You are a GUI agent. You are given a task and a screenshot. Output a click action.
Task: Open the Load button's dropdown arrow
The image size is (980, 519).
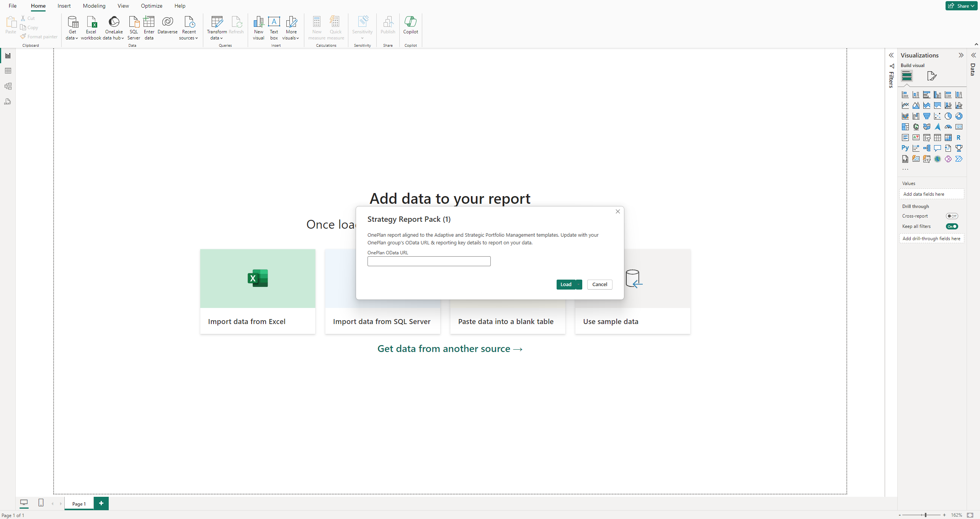(579, 285)
